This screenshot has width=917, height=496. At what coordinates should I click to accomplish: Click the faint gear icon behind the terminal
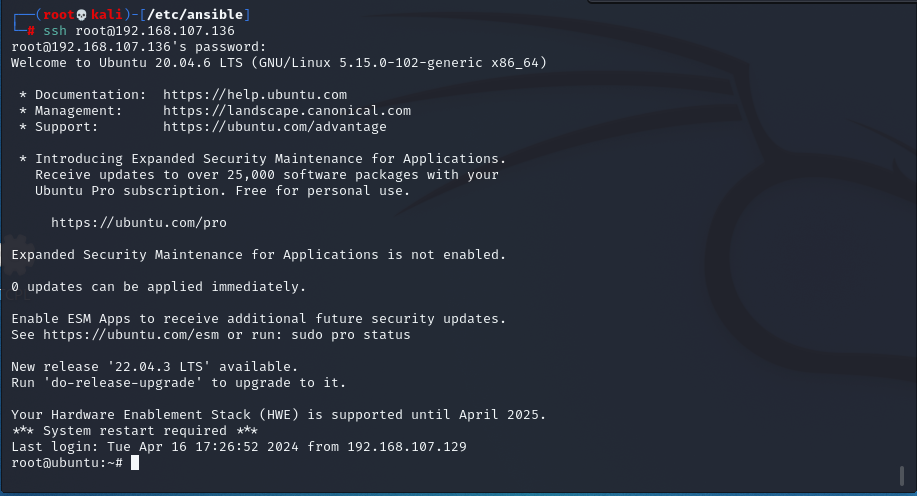(16, 254)
